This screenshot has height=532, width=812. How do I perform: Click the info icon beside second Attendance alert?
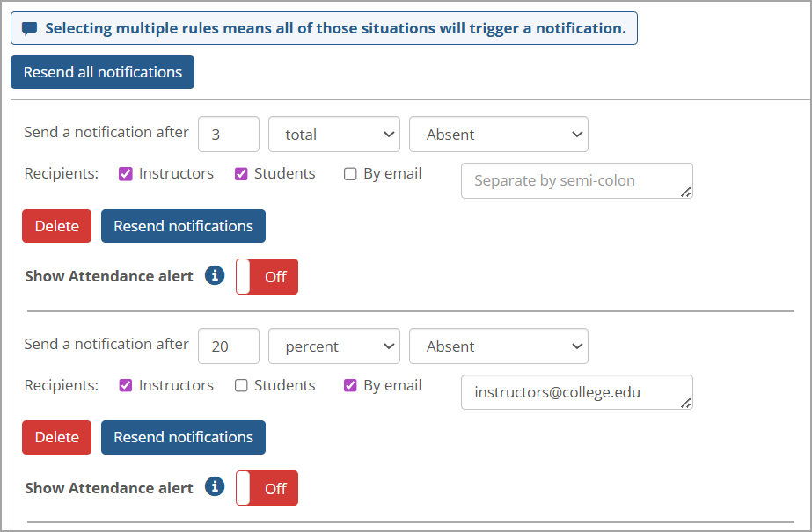click(x=215, y=486)
